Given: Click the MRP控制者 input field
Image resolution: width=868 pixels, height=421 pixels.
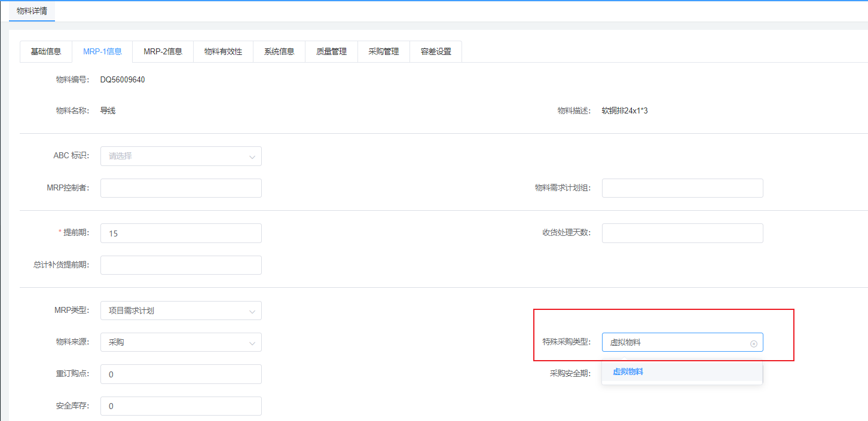Looking at the screenshot, I should pos(181,188).
